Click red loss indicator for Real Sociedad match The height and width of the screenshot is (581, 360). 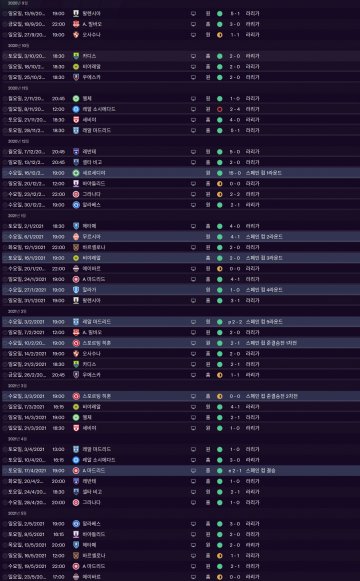(220, 109)
